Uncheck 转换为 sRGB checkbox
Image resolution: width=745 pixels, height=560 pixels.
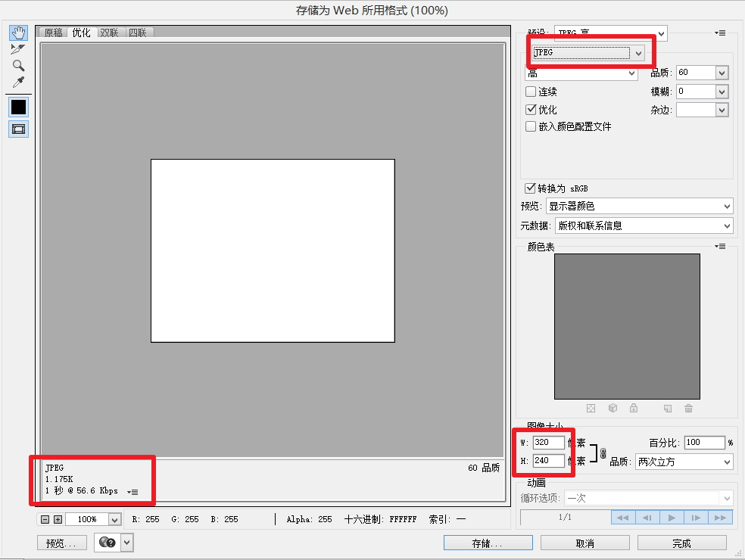[530, 188]
